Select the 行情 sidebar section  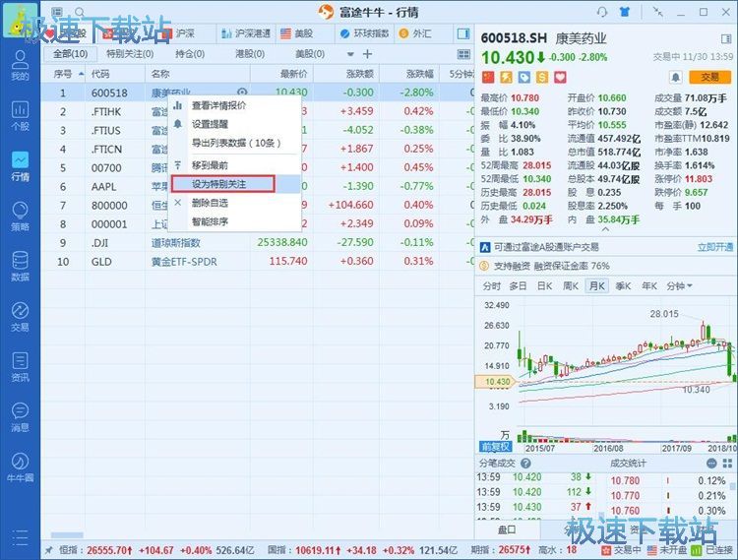point(20,166)
